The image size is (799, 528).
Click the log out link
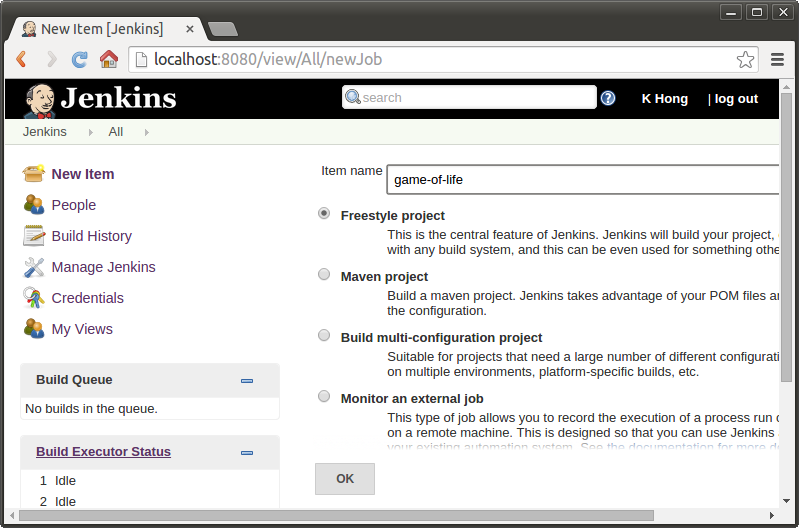[x=736, y=99]
